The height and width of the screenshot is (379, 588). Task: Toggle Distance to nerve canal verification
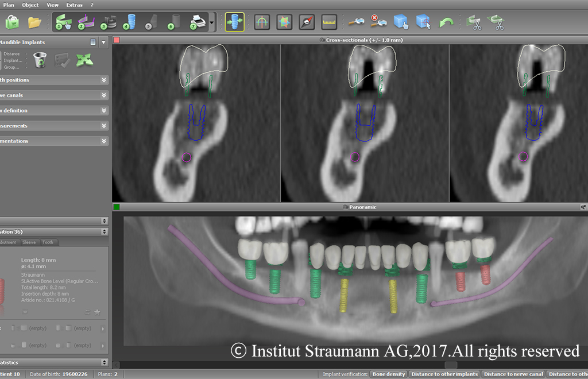[x=513, y=374]
